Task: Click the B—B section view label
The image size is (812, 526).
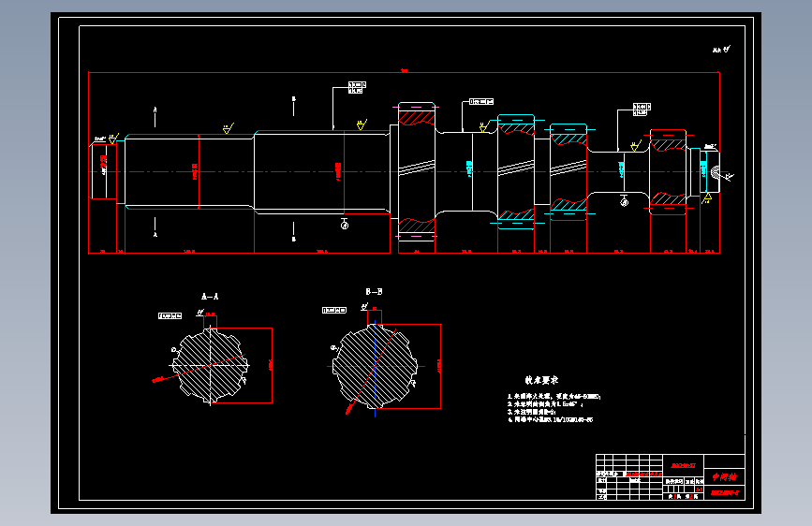Action: click(374, 292)
